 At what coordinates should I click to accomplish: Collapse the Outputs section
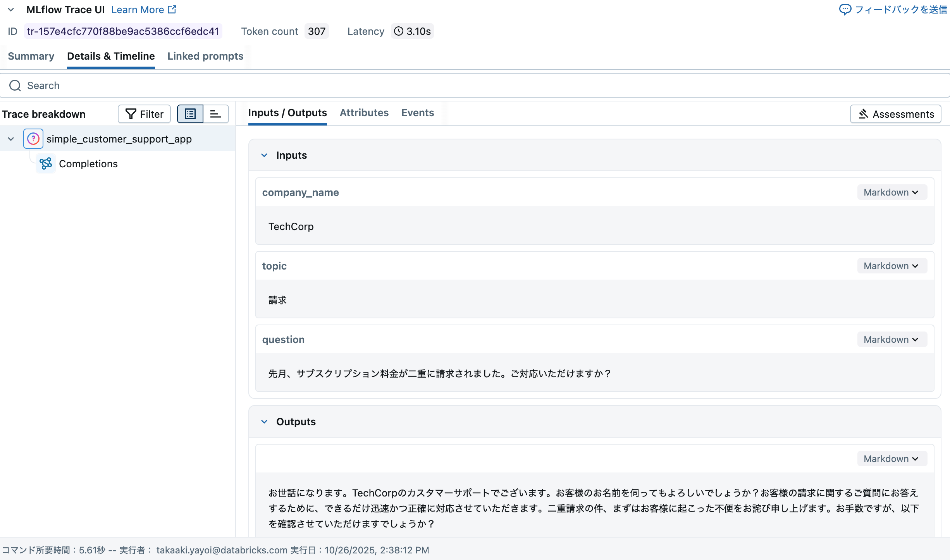point(265,421)
